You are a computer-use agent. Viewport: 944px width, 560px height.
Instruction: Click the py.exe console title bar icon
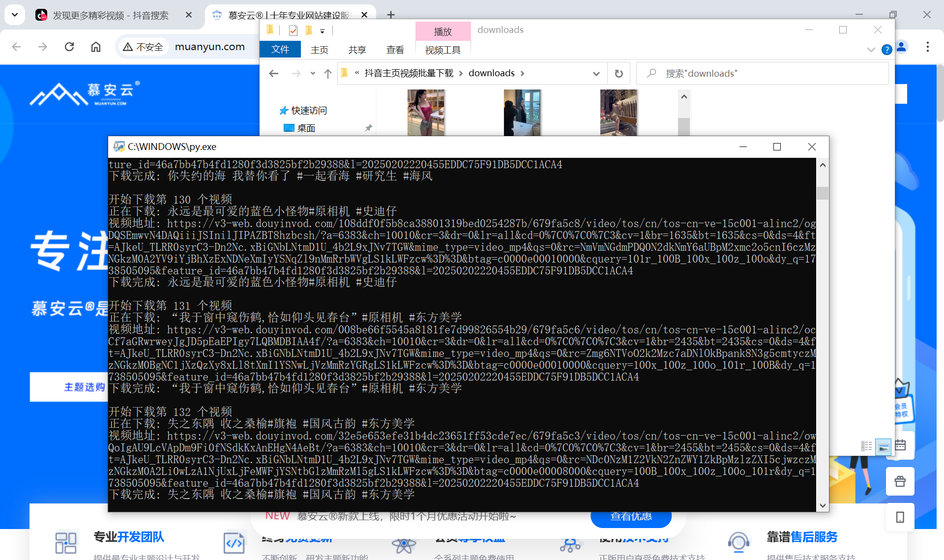pyautogui.click(x=118, y=147)
